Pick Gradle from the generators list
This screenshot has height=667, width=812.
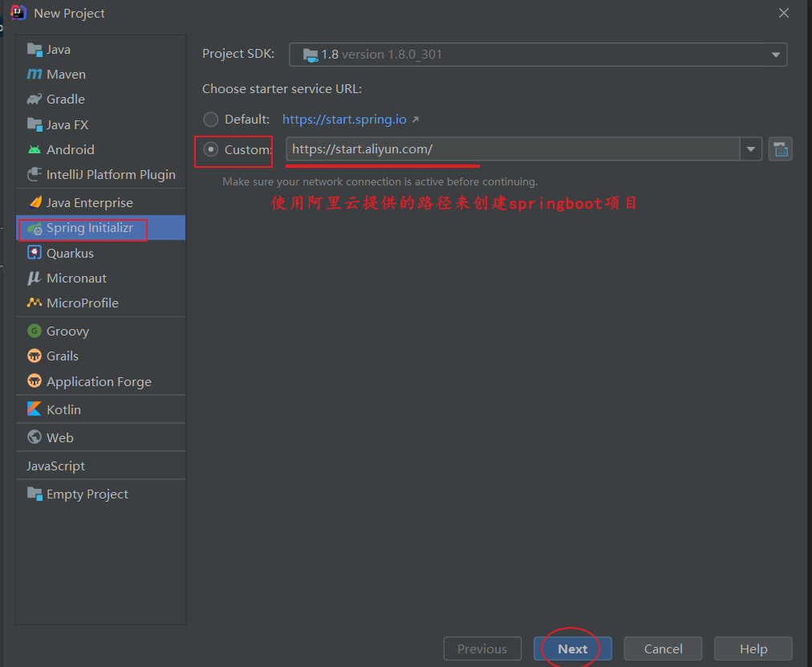click(x=101, y=100)
